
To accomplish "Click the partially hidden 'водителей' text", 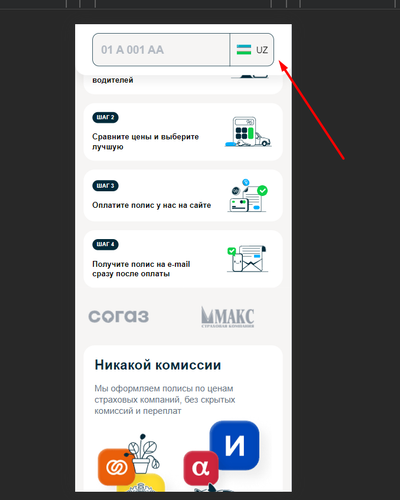I will point(113,80).
